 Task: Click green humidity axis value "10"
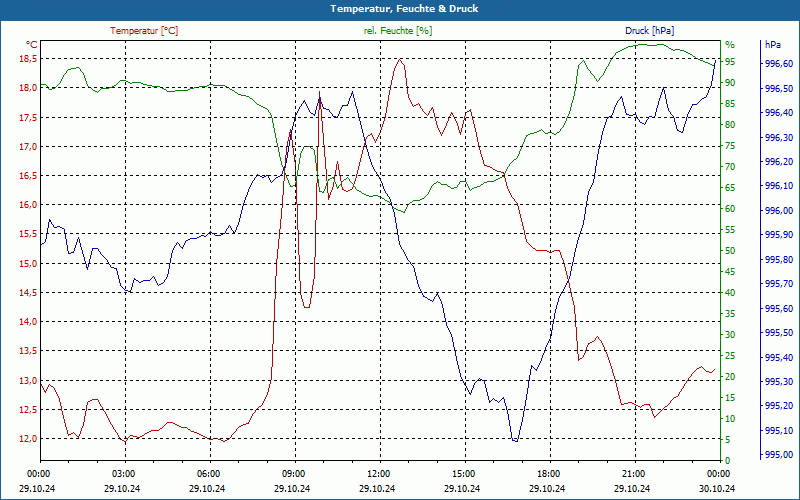(x=730, y=418)
